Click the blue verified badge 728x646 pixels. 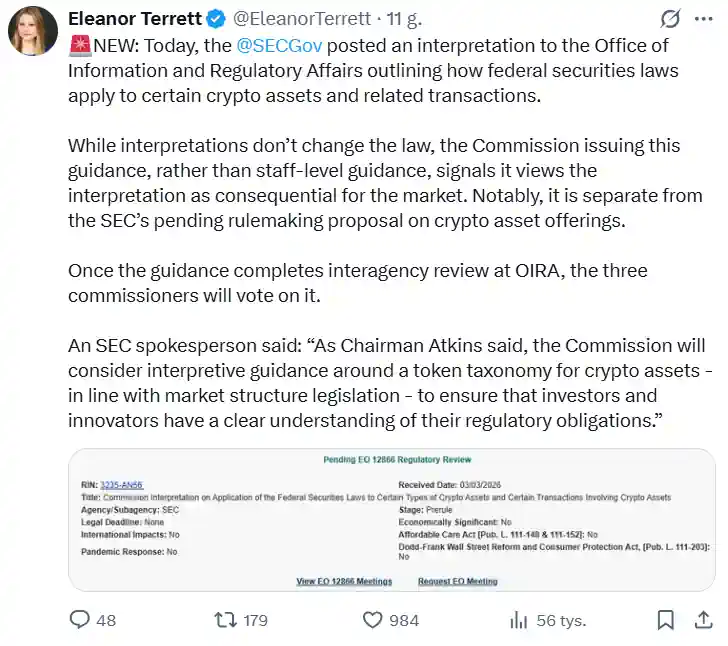coord(215,19)
